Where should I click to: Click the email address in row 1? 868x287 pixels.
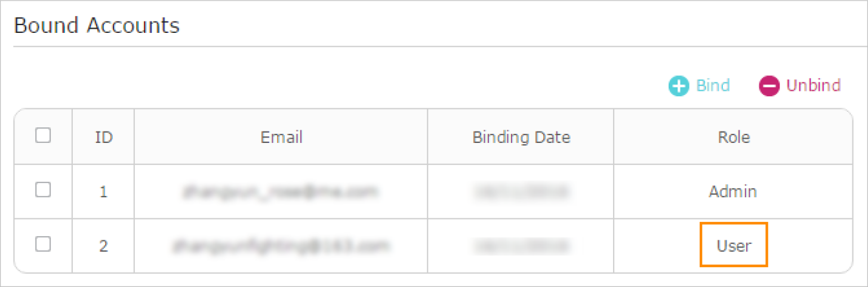(x=281, y=192)
